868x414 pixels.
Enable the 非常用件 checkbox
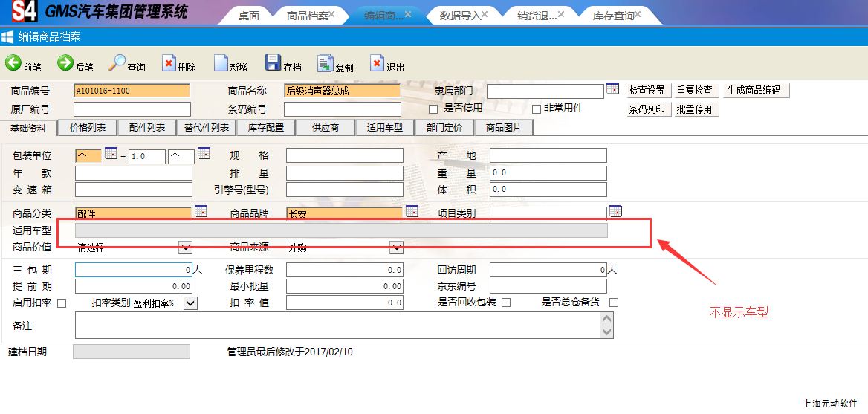tap(537, 109)
